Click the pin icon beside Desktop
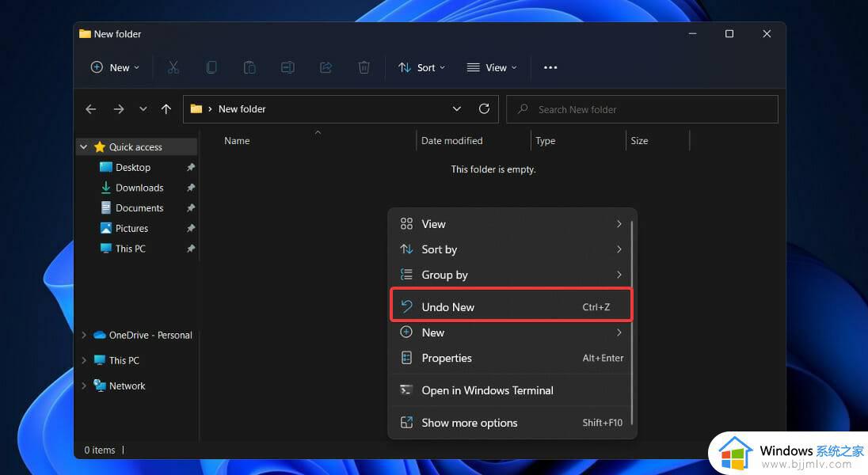The image size is (868, 475). 190,167
